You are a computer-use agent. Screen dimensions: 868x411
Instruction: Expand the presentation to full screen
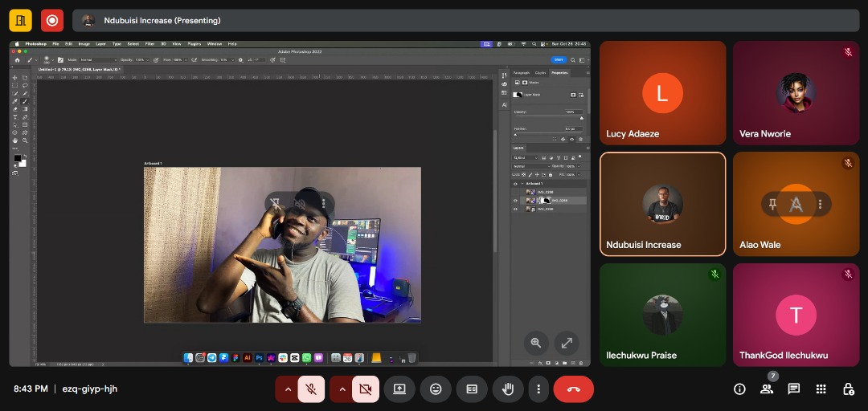(x=567, y=343)
